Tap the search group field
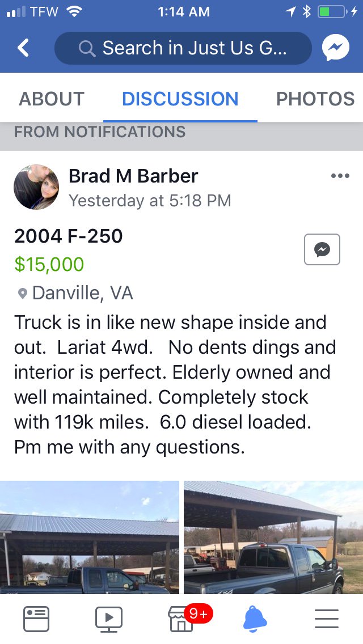This screenshot has height=644, width=363. [183, 48]
